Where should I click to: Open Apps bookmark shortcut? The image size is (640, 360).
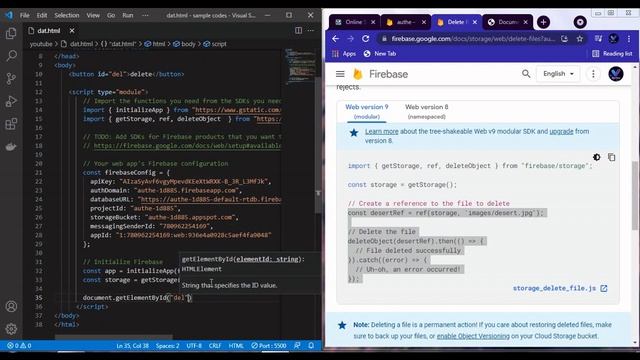point(344,53)
